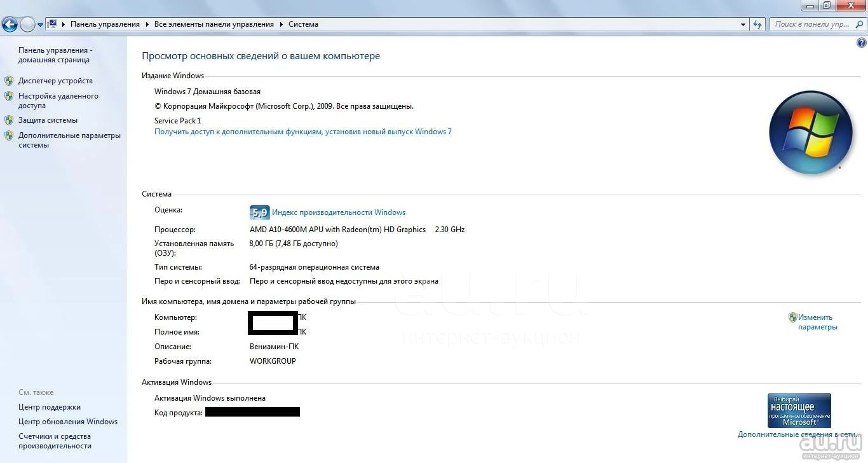868x463 pixels.
Task: Open 'Настройка удаленного доступа' link
Action: coord(58,101)
